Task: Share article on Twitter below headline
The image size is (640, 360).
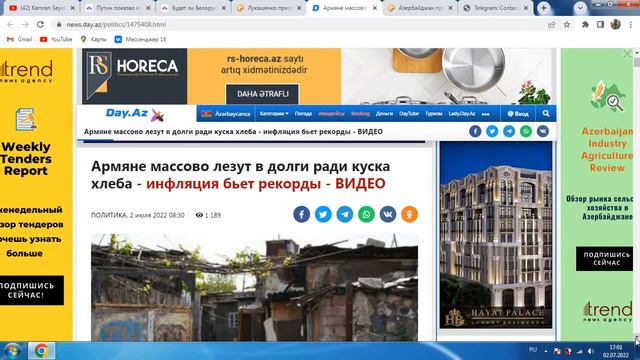Action: 323,214
